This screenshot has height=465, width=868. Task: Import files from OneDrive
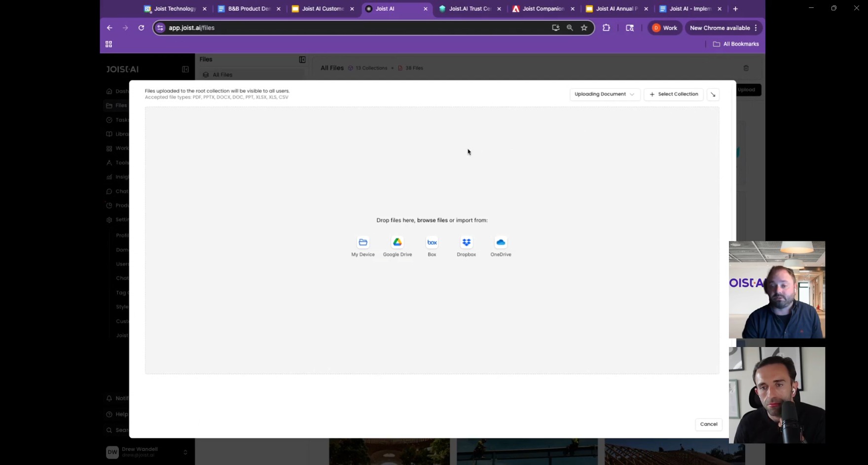(501, 246)
